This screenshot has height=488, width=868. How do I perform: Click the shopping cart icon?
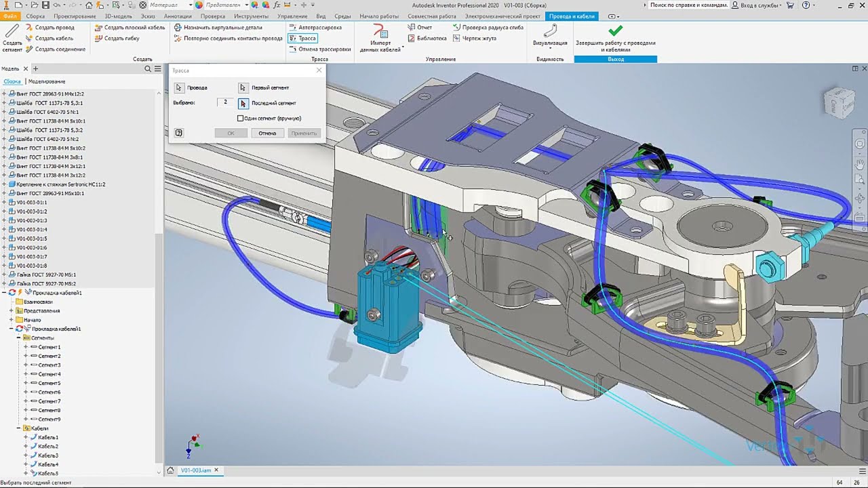790,5
